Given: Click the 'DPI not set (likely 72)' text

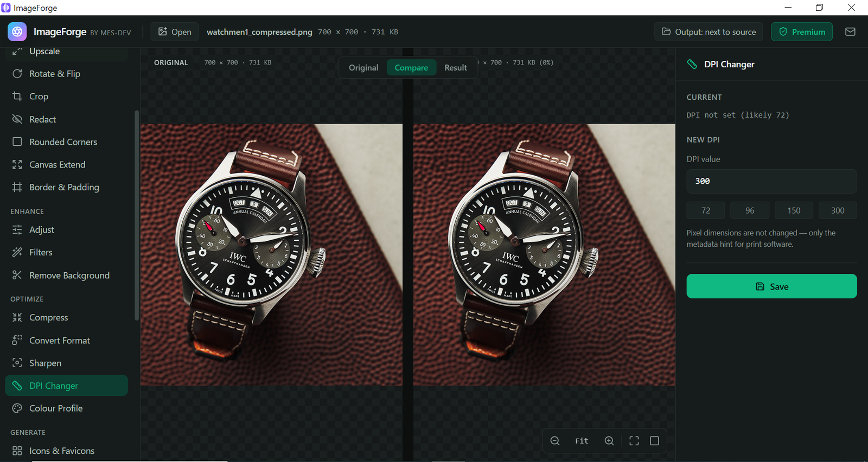Looking at the screenshot, I should tap(738, 115).
